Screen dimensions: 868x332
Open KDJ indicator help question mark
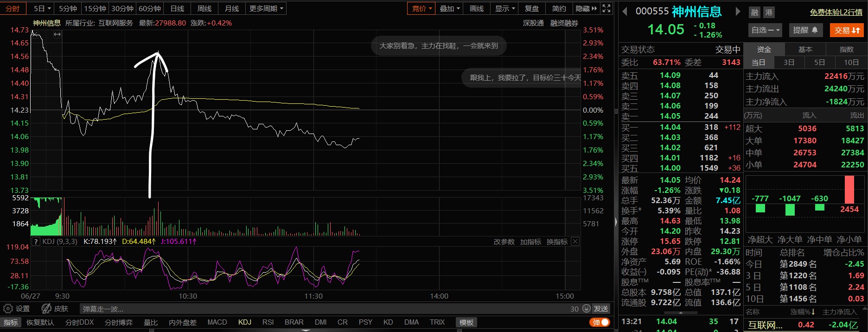(x=36, y=242)
